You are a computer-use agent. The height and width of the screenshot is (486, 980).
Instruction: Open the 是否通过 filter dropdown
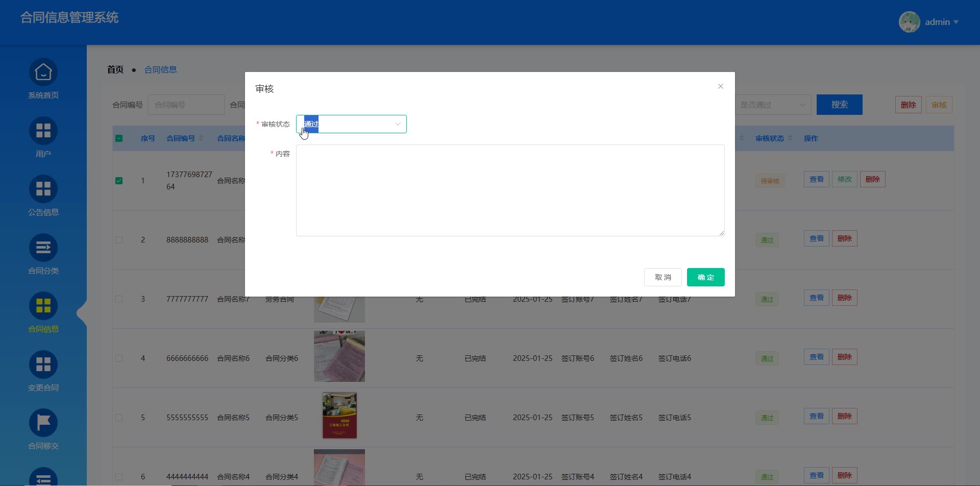773,105
